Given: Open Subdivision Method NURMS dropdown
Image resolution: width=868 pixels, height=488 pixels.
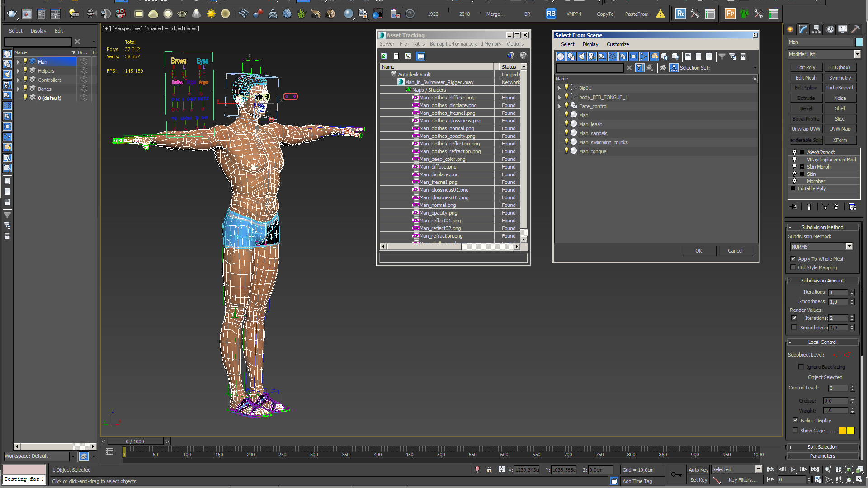Looking at the screenshot, I should pos(849,247).
